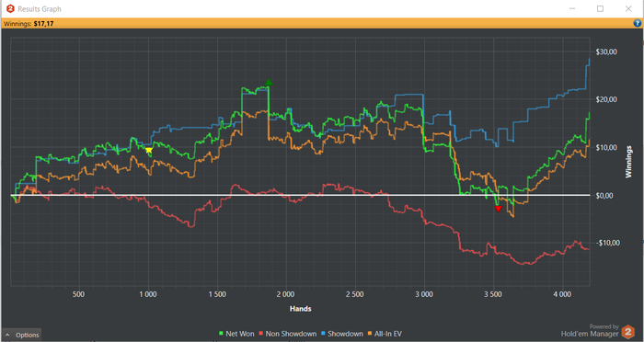
Task: Expand the Options panel
Action: [x=23, y=335]
